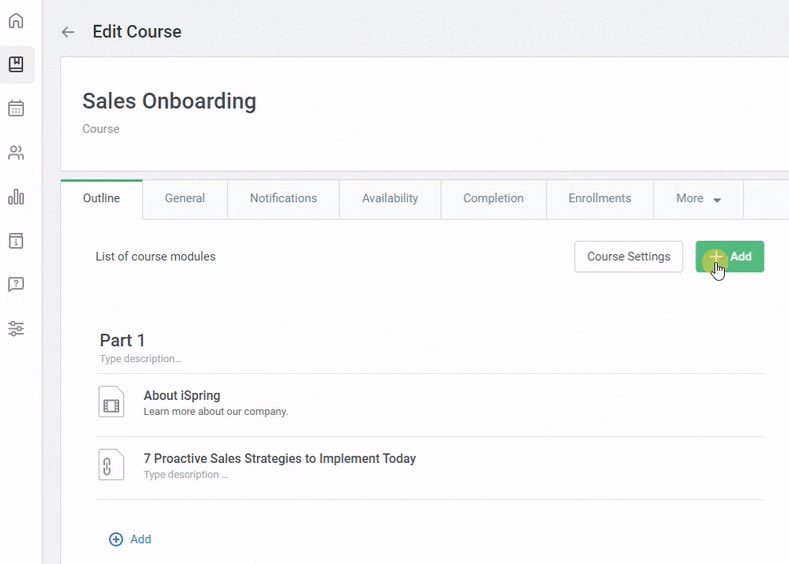Image resolution: width=789 pixels, height=564 pixels.
Task: Switch to the General tab
Action: coord(185,199)
